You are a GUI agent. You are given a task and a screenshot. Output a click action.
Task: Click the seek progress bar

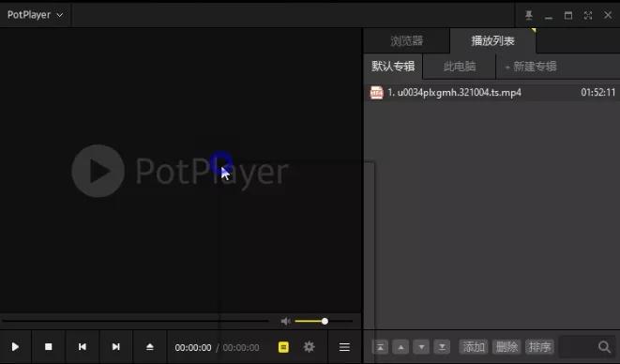135,321
